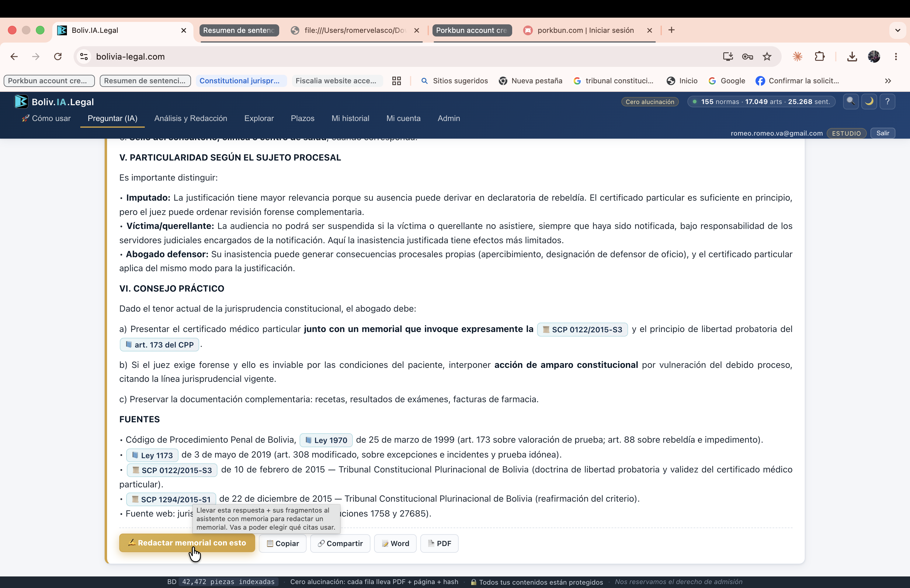Click the ESTUDIO plan badge
Viewport: 910px width, 588px height.
click(846, 133)
